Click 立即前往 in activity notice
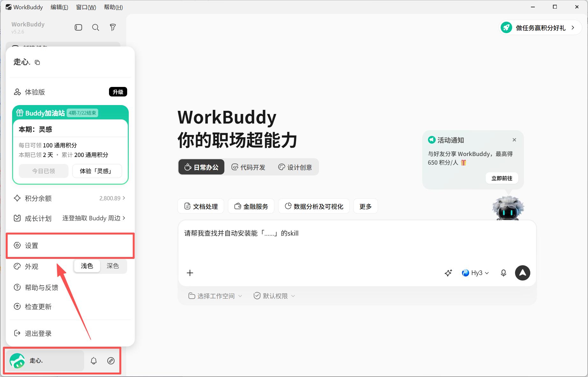588x377 pixels. pyautogui.click(x=502, y=178)
